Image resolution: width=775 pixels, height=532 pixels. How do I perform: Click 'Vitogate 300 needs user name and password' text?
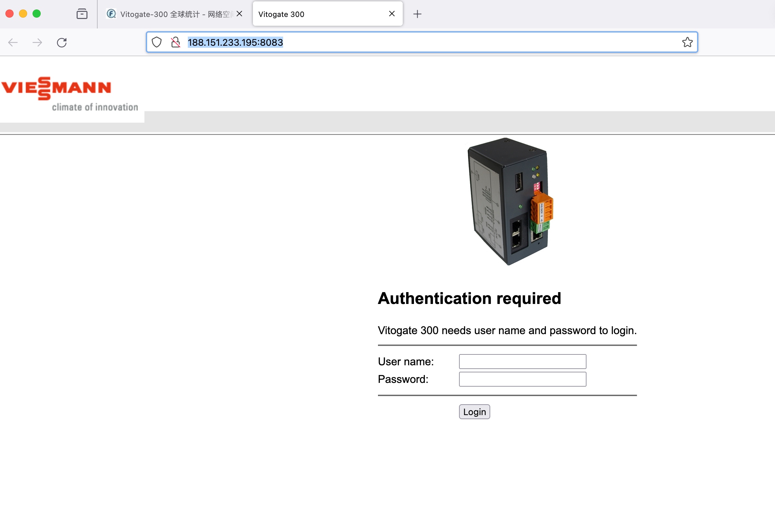[507, 330]
